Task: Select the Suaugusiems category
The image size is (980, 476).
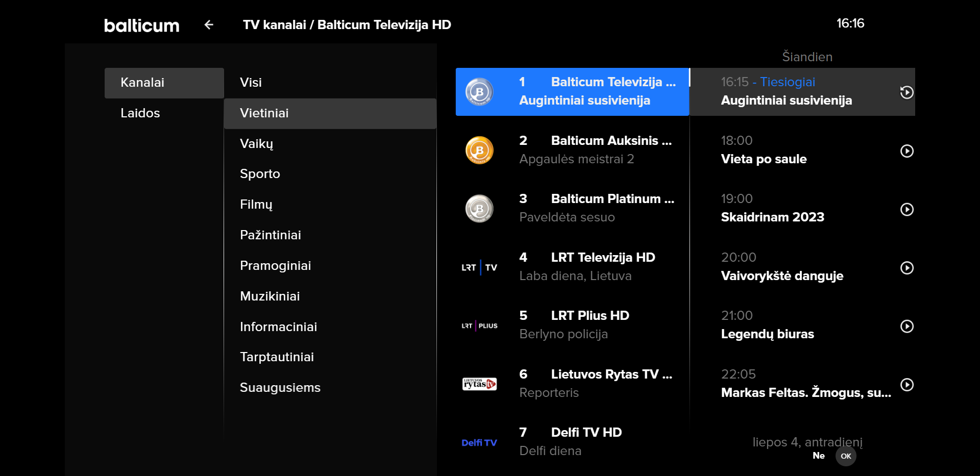Action: tap(330, 388)
